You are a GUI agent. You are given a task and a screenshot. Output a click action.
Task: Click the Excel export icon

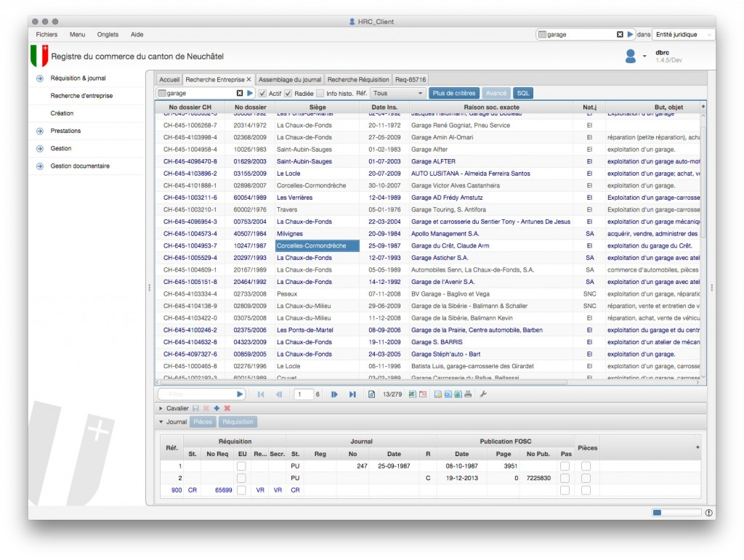[x=413, y=394]
